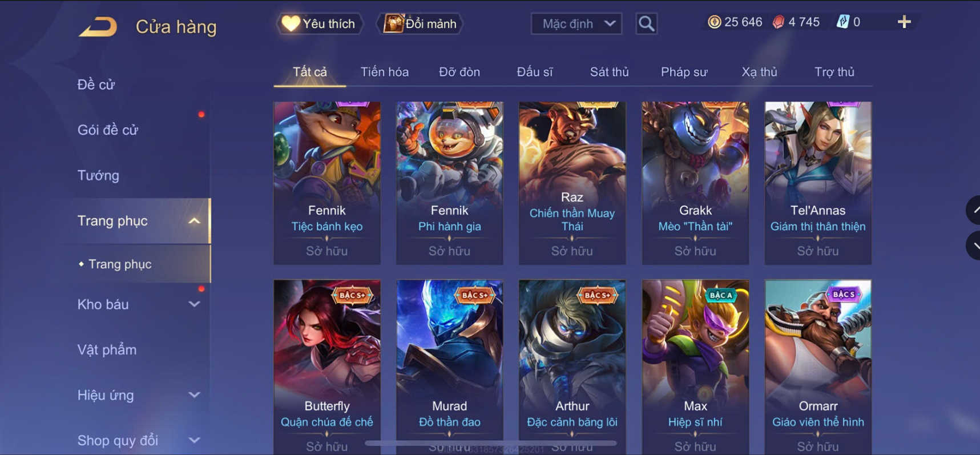
Task: Open Tướng in the sidebar
Action: pos(98,175)
